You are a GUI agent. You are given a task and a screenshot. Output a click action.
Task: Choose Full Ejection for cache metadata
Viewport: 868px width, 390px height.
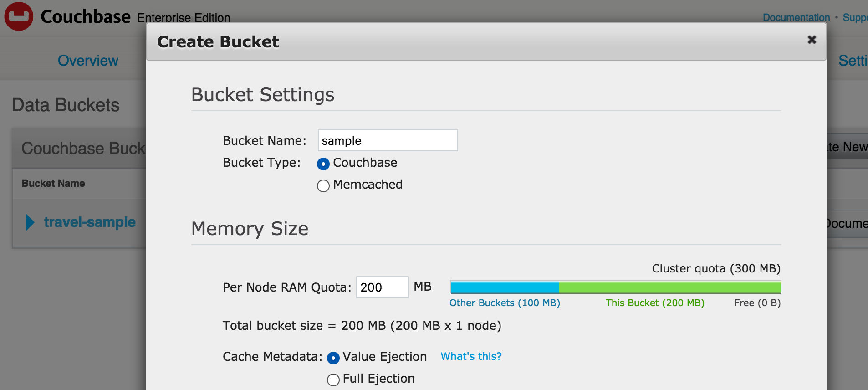click(x=333, y=380)
